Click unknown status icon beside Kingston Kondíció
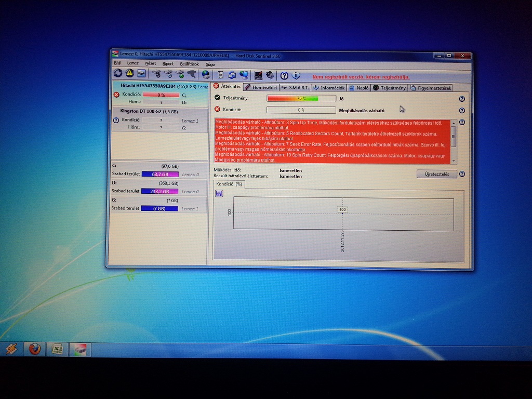Viewport: 532px width, 399px height. [116, 120]
